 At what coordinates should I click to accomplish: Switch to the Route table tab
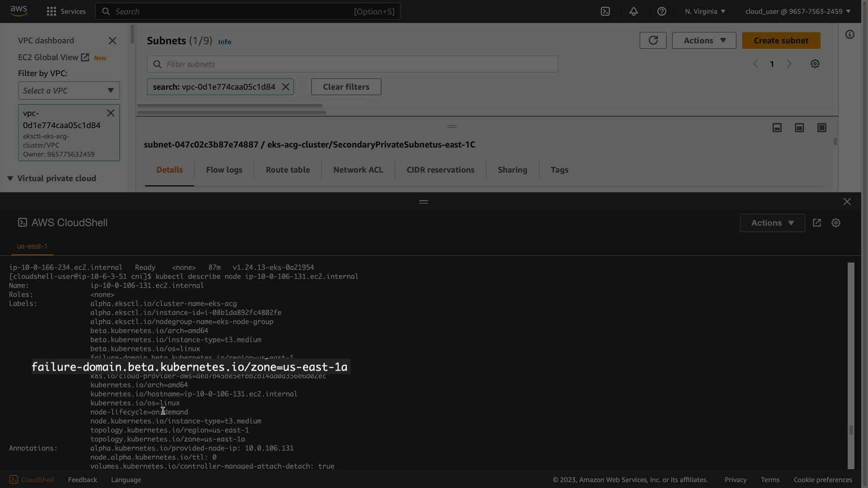(x=288, y=170)
